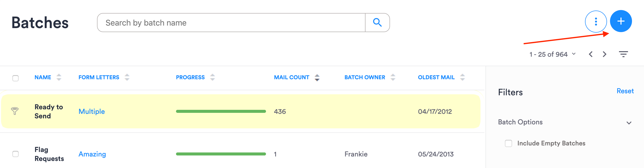Enable Include Empty Batches

pyautogui.click(x=508, y=143)
